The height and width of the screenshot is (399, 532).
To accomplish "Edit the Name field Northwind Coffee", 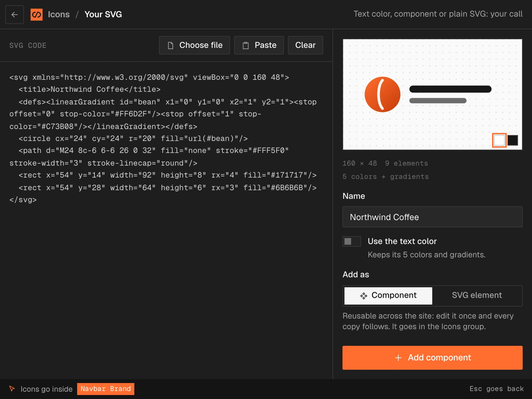I will click(433, 217).
